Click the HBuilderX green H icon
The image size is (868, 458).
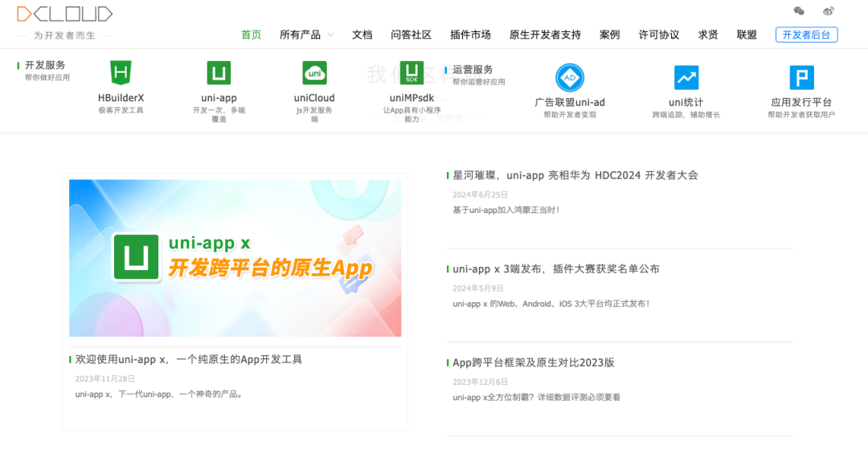[x=121, y=72]
